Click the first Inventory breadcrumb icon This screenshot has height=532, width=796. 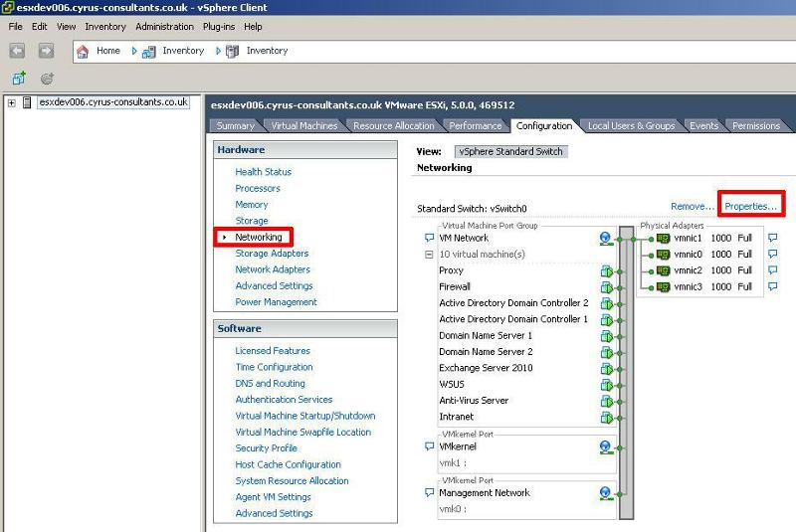148,52
